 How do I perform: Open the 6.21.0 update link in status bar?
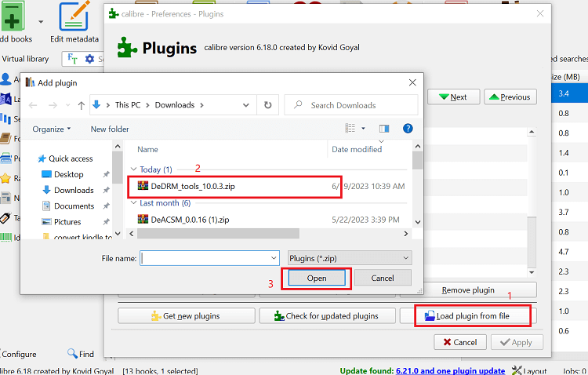[450, 371]
